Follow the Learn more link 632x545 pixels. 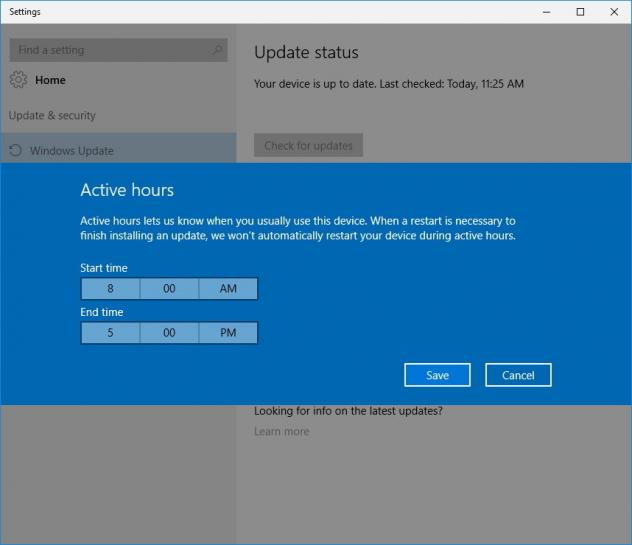tap(281, 431)
